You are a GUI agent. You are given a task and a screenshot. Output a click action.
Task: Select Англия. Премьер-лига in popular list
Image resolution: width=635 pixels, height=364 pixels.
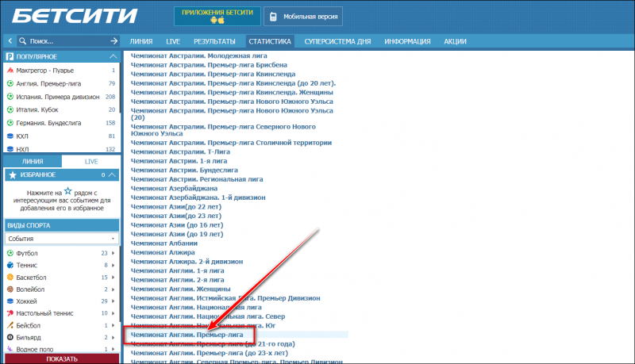tap(48, 84)
